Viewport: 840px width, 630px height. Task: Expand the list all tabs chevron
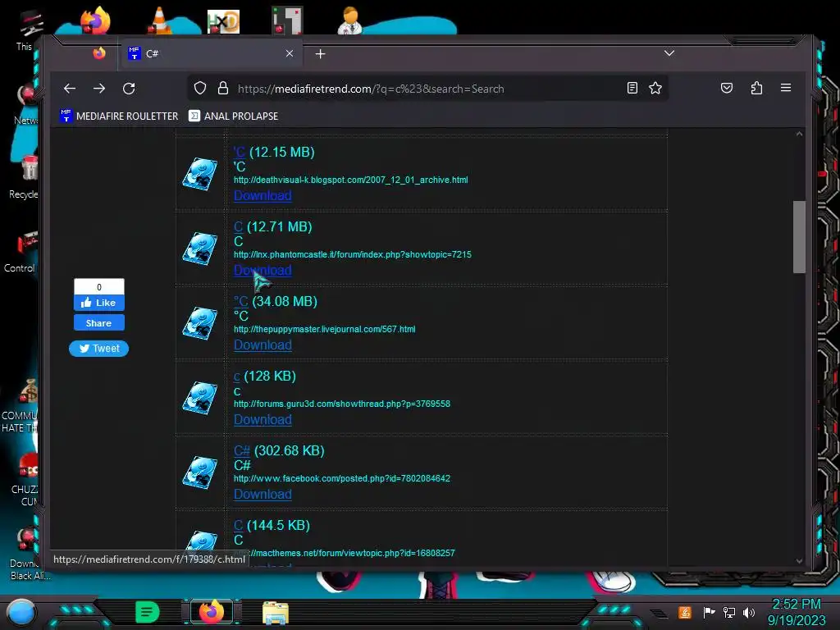669,53
